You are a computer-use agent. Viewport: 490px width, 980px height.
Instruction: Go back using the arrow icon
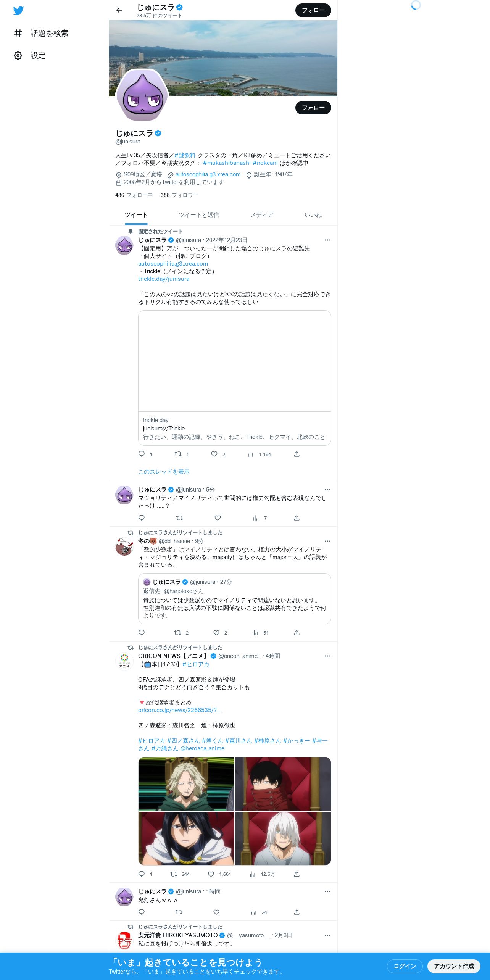[x=119, y=10]
